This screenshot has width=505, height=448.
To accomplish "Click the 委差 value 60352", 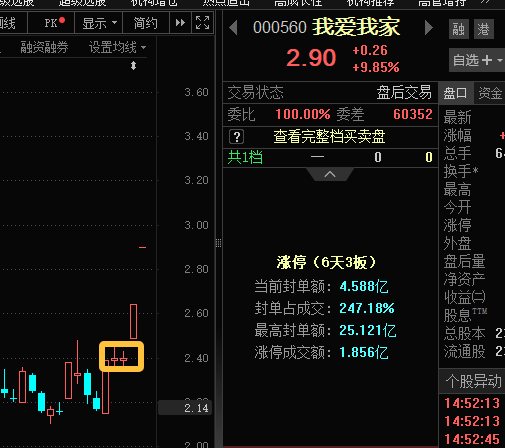I will click(413, 114).
